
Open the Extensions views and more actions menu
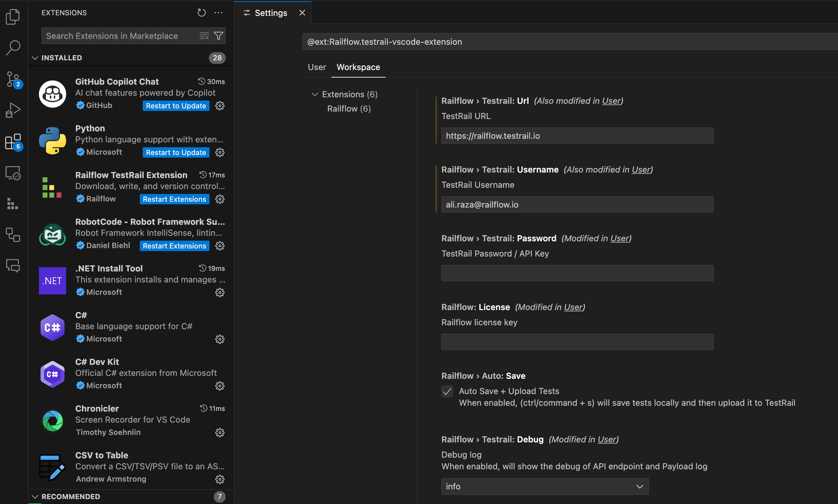click(219, 13)
